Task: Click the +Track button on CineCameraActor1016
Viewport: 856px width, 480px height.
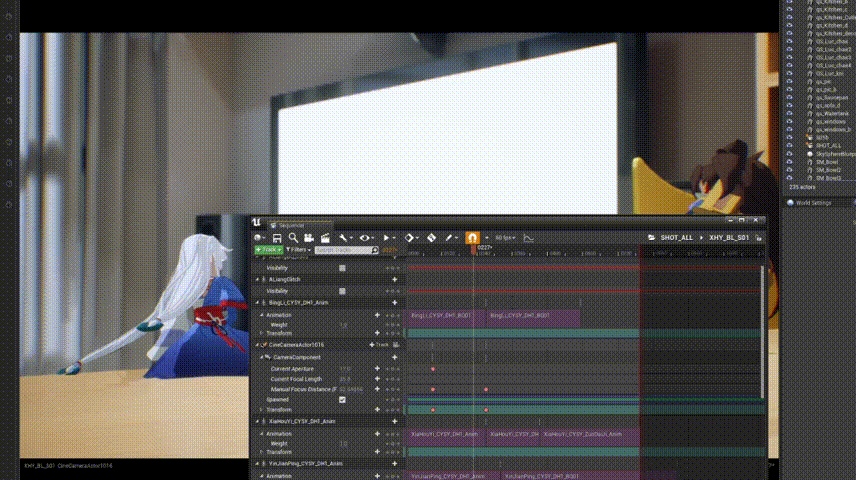Action: (x=379, y=345)
